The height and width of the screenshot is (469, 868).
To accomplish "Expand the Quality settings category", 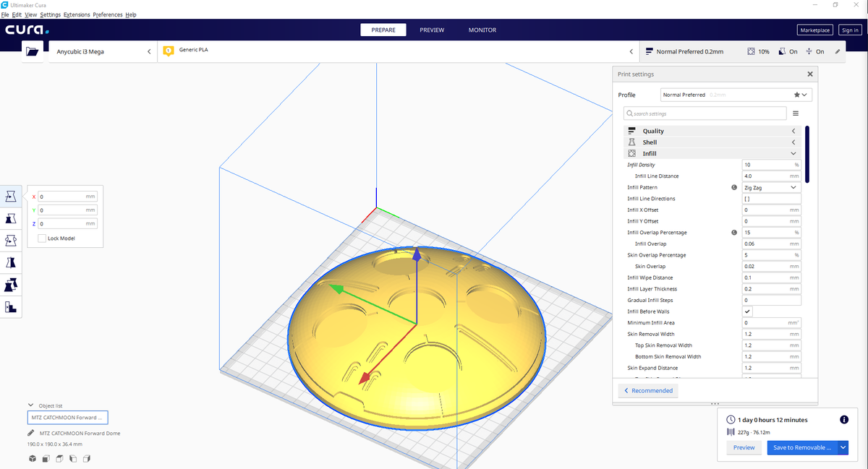I will pyautogui.click(x=712, y=131).
